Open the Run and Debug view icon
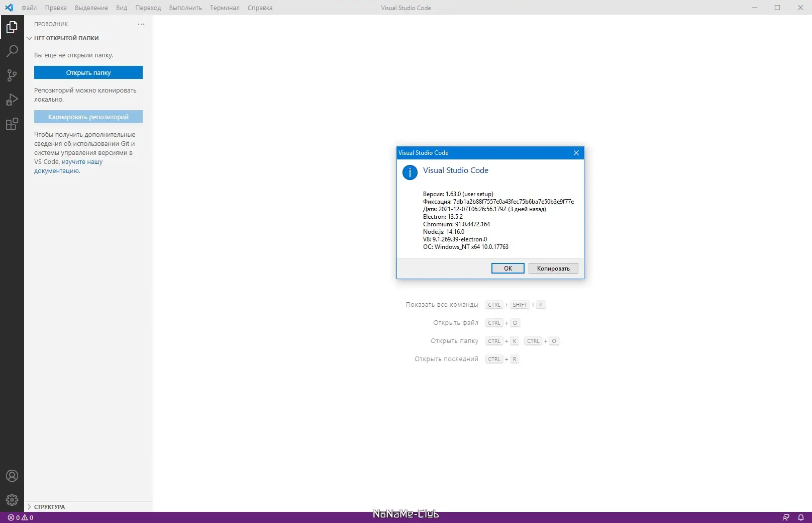The height and width of the screenshot is (523, 812). (12, 99)
